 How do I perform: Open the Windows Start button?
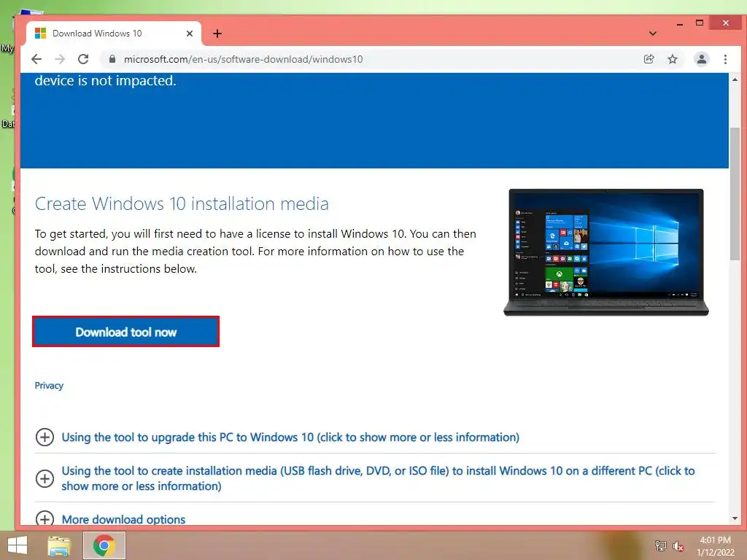(x=18, y=545)
